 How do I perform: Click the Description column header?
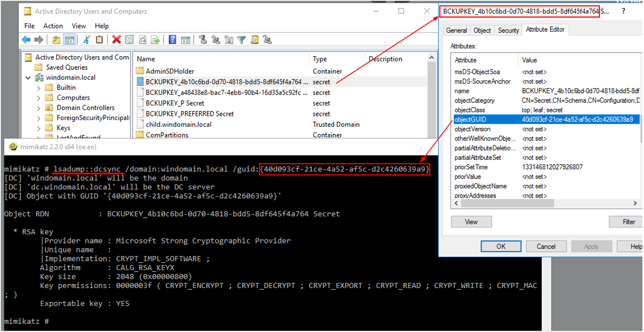pos(396,59)
